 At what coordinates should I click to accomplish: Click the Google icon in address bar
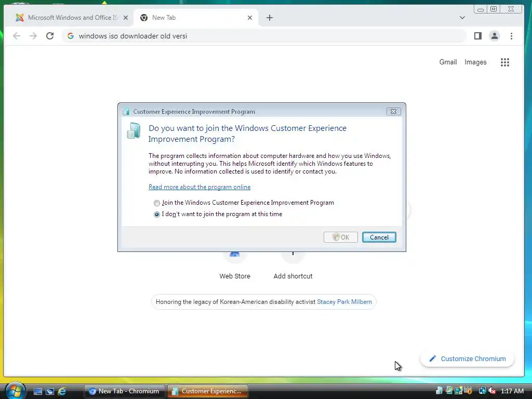pos(71,36)
